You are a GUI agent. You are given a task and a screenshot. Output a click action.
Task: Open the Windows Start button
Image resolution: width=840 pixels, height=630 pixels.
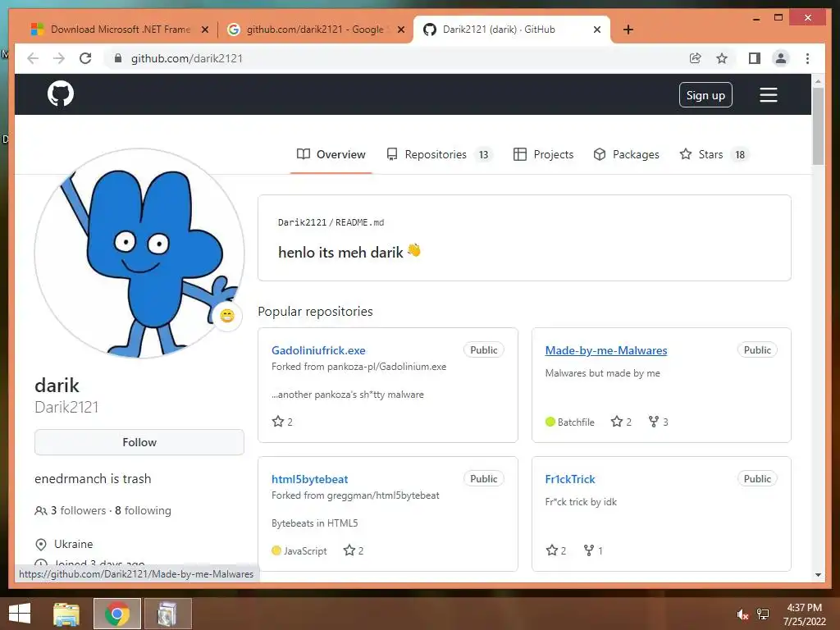20,614
